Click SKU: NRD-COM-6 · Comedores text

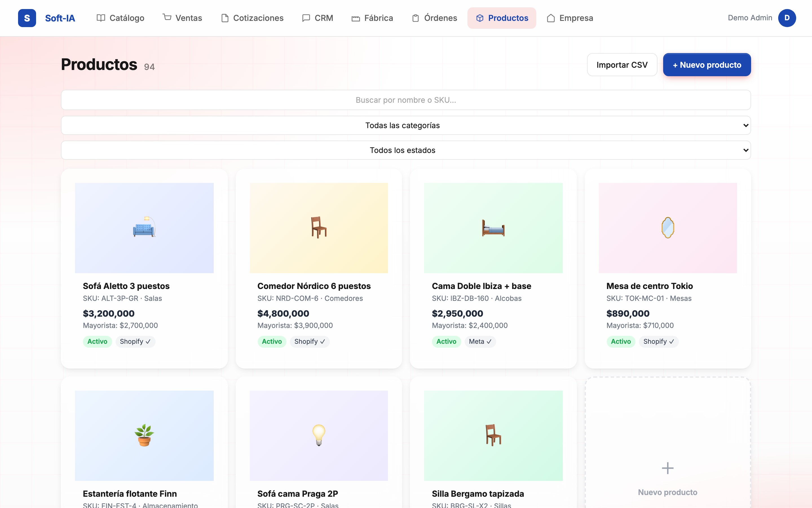tap(310, 298)
